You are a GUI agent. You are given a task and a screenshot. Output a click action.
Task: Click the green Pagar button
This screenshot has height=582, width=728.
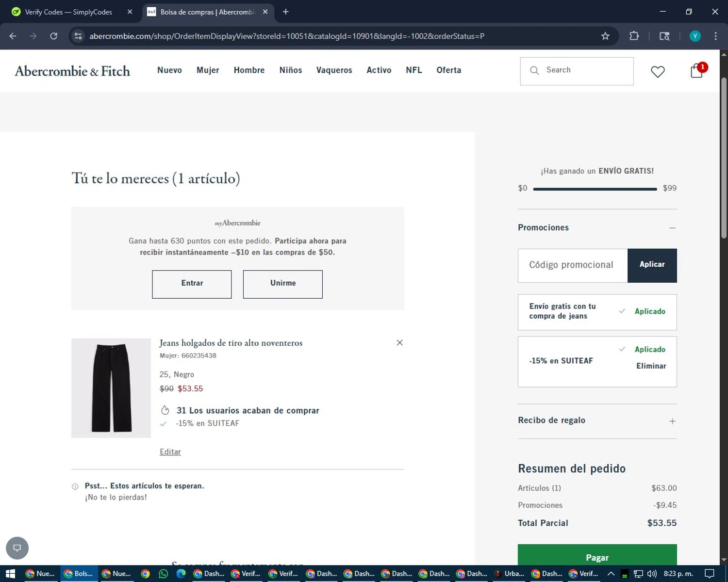coord(597,556)
